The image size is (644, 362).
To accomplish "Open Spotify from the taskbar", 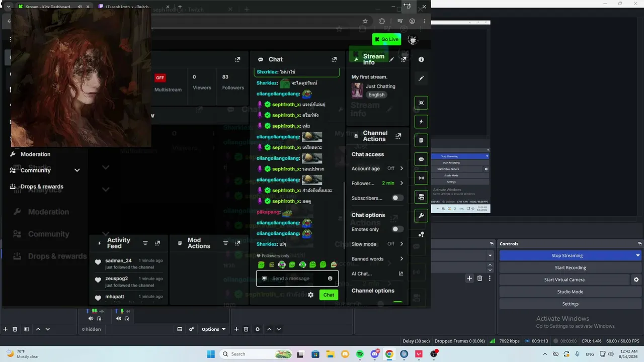I will (360, 354).
